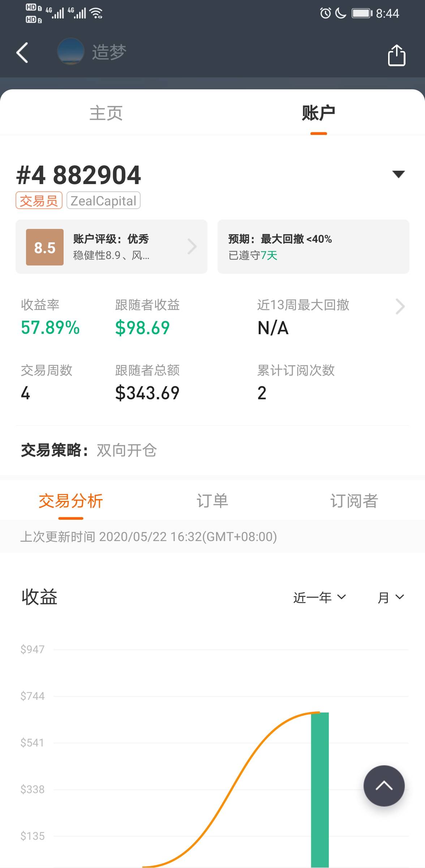The image size is (425, 868).
Task: Open the 订阅者 tab
Action: (x=354, y=501)
